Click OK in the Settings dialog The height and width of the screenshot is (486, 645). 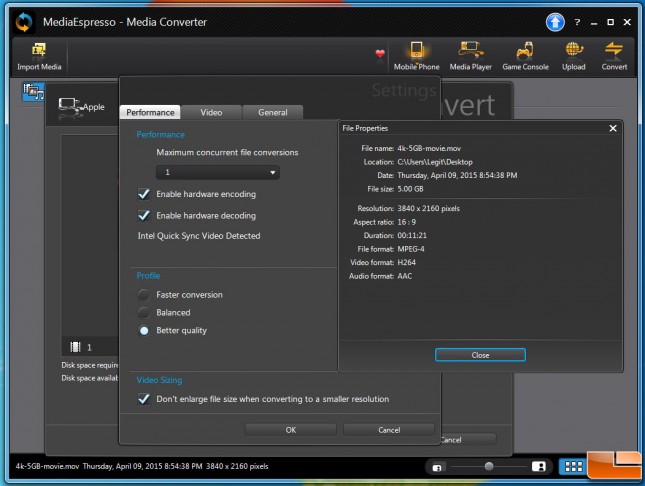coord(291,430)
